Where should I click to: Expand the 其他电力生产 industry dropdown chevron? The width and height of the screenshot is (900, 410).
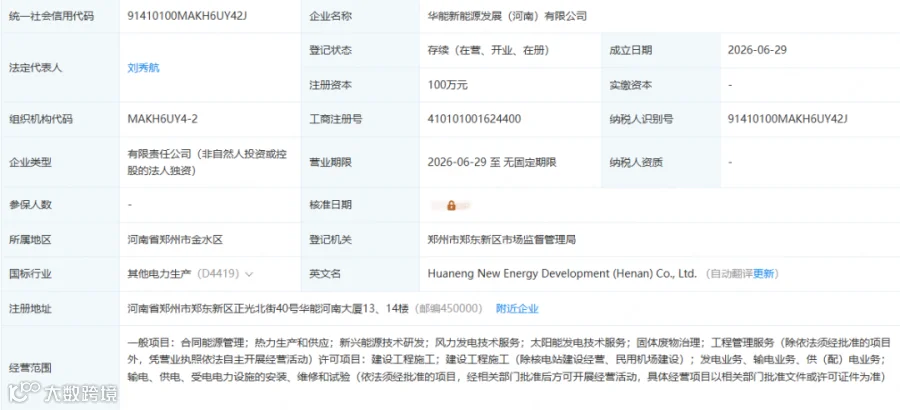pos(249,274)
